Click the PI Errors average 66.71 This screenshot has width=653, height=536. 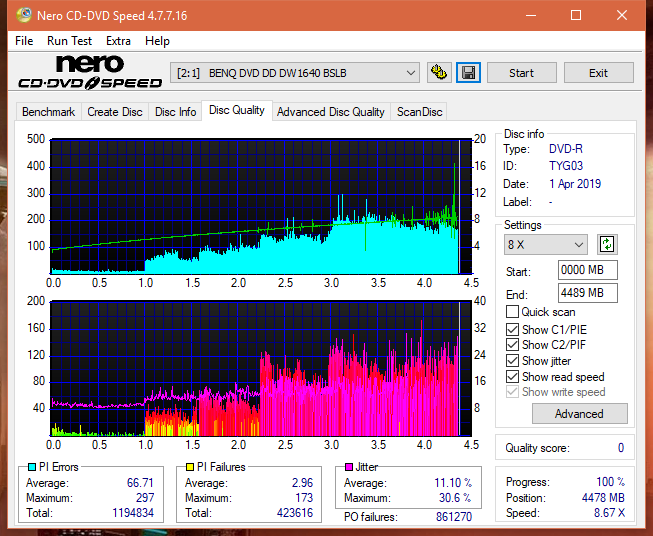tap(140, 483)
